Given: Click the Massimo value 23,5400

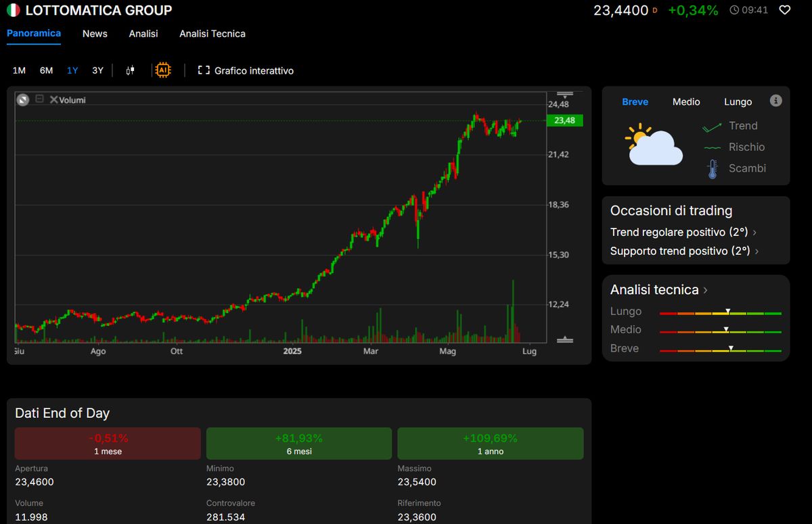Looking at the screenshot, I should (417, 482).
